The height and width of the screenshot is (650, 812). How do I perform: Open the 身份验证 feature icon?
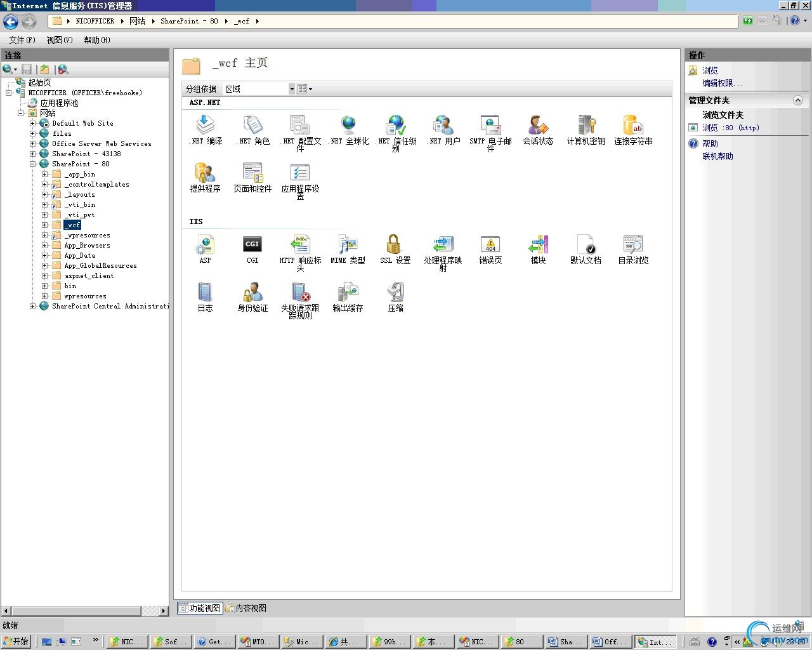[252, 296]
